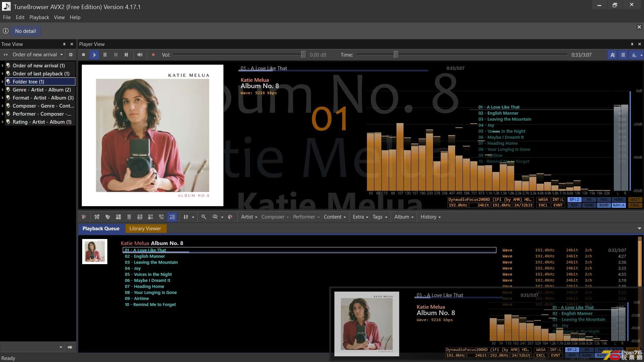Select the second layout icon in queue toolbar
This screenshot has height=362, width=644.
tap(97, 217)
